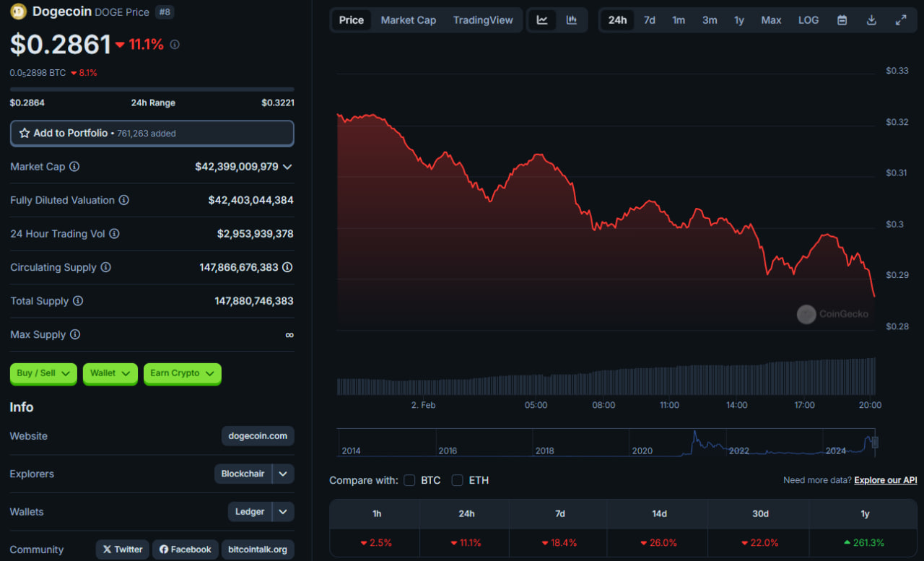Click the range handle on the historical navigator
The height and width of the screenshot is (561, 924).
[x=875, y=442]
